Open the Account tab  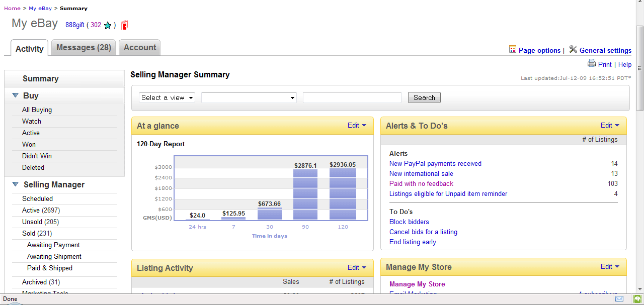point(140,47)
